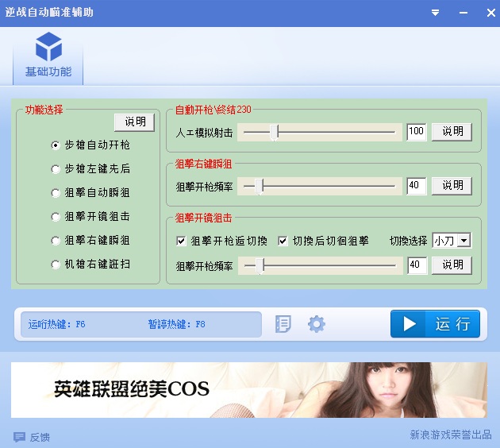Uncheck the 切换后切回狙击 checkbox

coord(283,241)
